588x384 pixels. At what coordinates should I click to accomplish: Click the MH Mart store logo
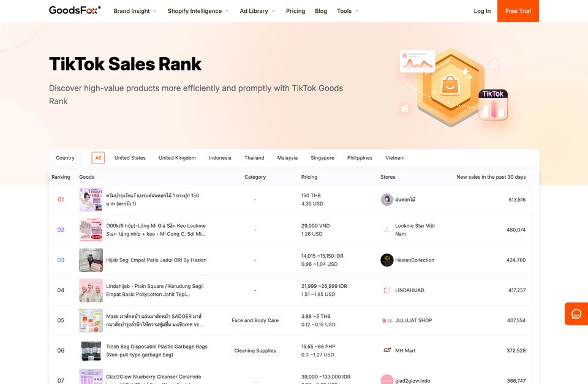click(387, 350)
